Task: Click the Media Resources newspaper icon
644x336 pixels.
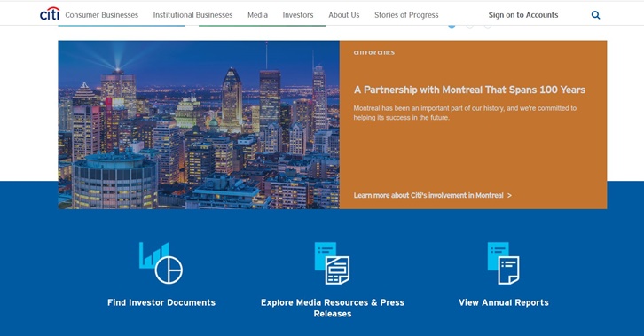Action: (x=333, y=263)
